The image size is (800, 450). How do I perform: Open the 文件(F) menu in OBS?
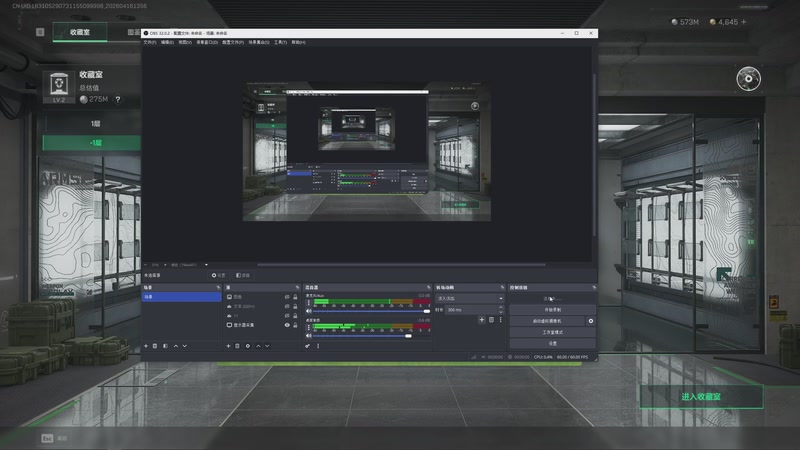[x=150, y=42]
